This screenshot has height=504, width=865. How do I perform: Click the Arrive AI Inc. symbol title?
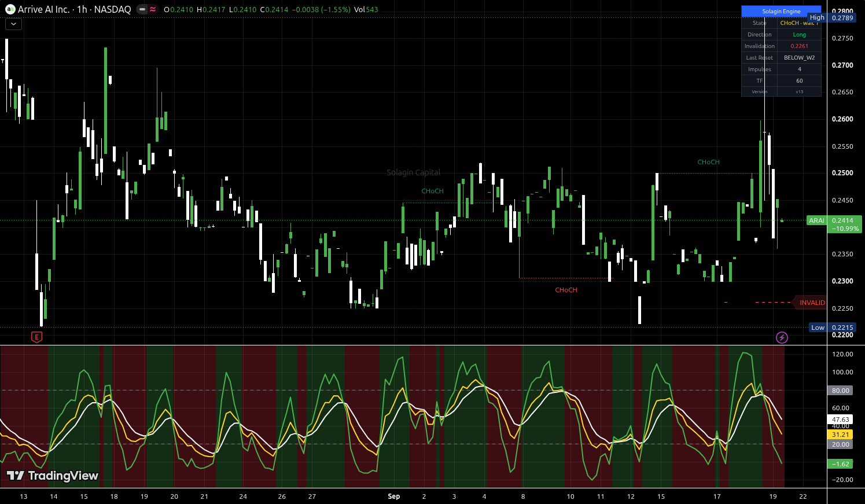coord(44,9)
